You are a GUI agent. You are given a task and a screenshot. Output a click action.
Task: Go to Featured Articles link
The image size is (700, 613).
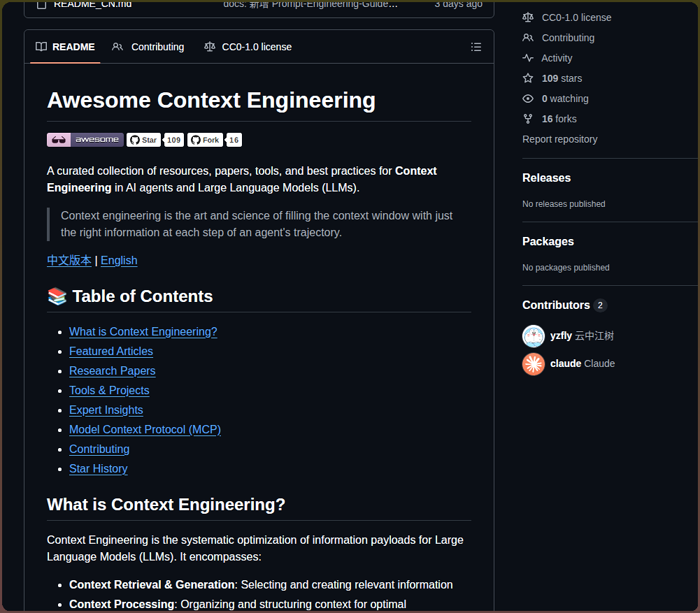110,352
